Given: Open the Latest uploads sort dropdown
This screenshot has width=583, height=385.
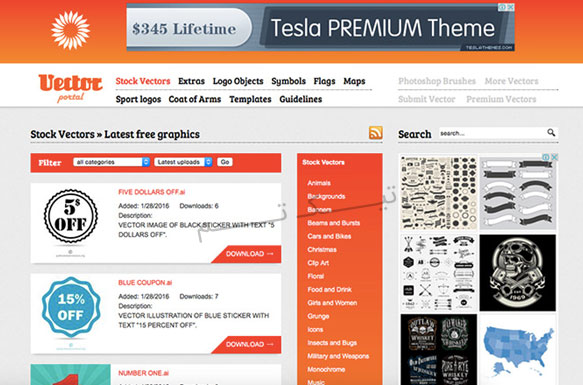Looking at the screenshot, I should click(183, 162).
